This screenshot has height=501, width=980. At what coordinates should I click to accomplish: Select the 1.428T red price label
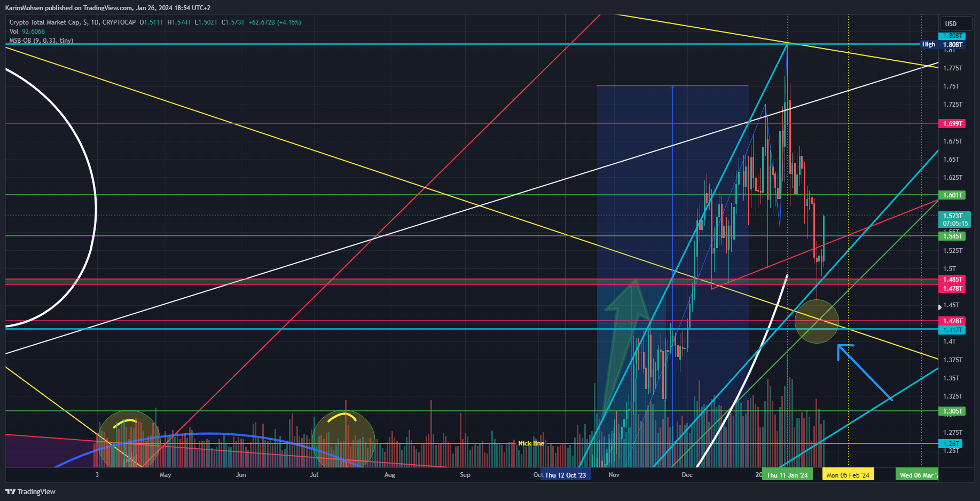952,321
